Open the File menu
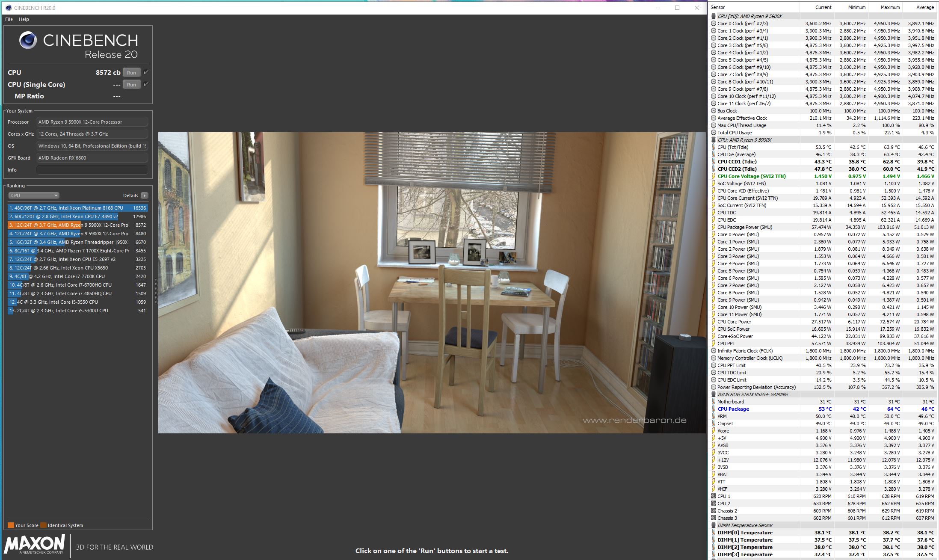939x560 pixels. (x=9, y=19)
